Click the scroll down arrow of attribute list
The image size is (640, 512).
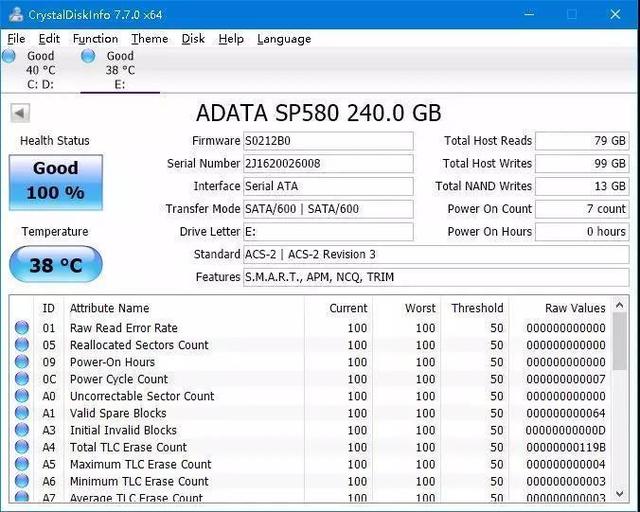pos(620,494)
